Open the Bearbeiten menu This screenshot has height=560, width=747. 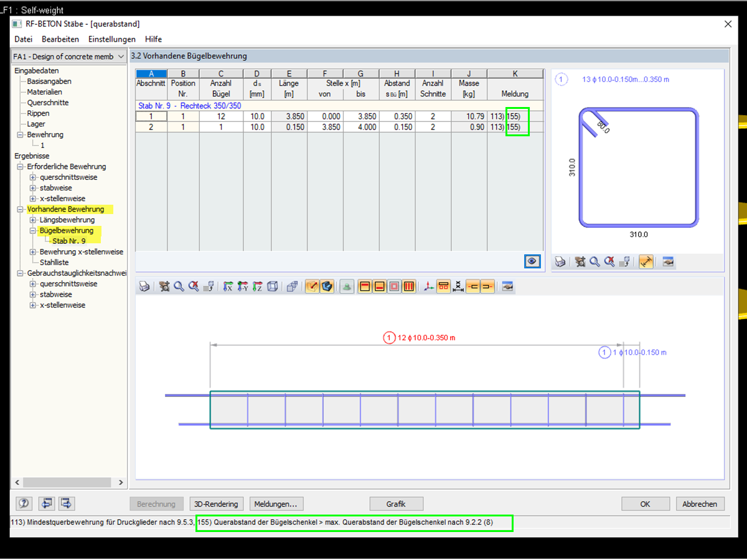point(60,39)
